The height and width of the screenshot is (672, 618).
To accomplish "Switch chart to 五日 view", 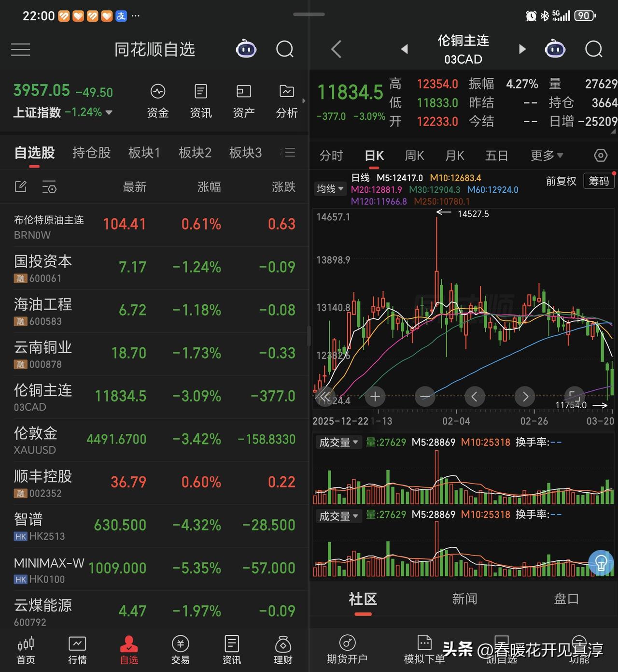I will pos(497,156).
